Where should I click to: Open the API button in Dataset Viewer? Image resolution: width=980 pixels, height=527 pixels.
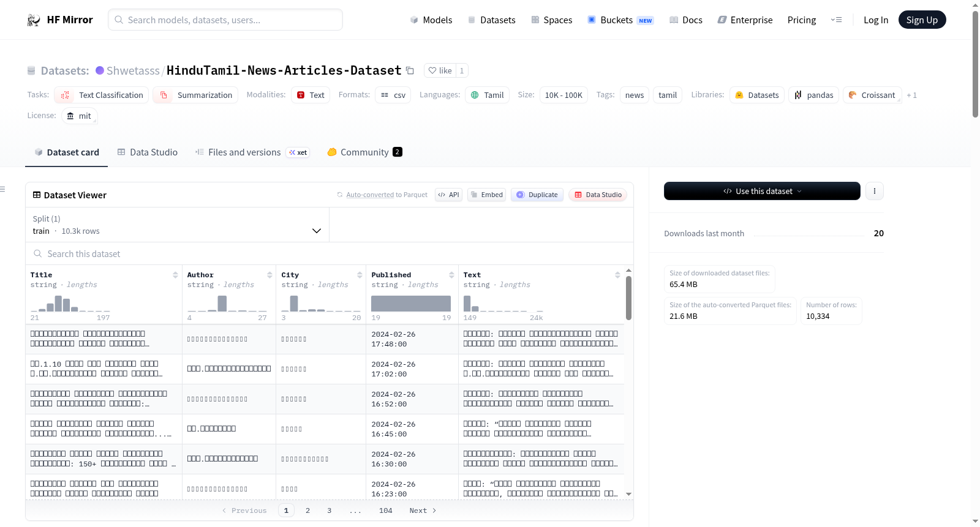tap(448, 195)
